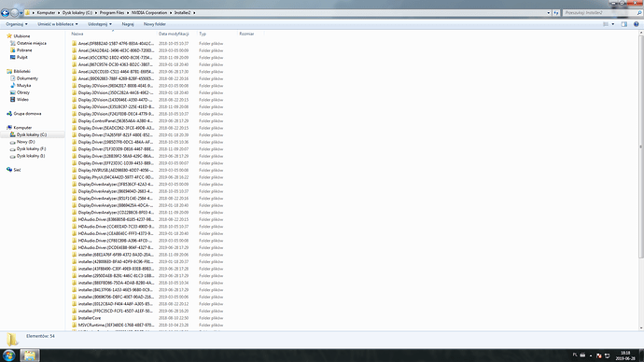Screen dimensions: 644x362
Task: Click the Nowy folder button
Action: tap(155, 24)
